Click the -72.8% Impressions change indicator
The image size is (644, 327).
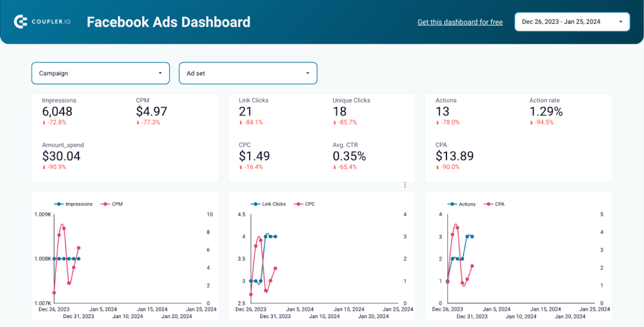(54, 123)
